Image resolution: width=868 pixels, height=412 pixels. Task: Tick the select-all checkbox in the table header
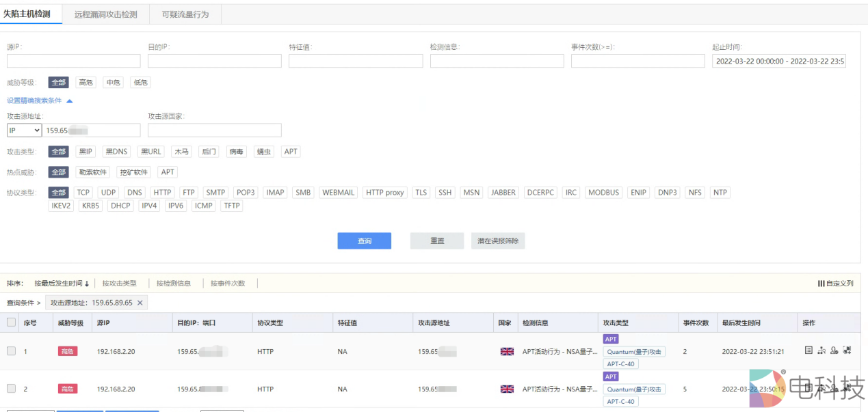click(11, 322)
